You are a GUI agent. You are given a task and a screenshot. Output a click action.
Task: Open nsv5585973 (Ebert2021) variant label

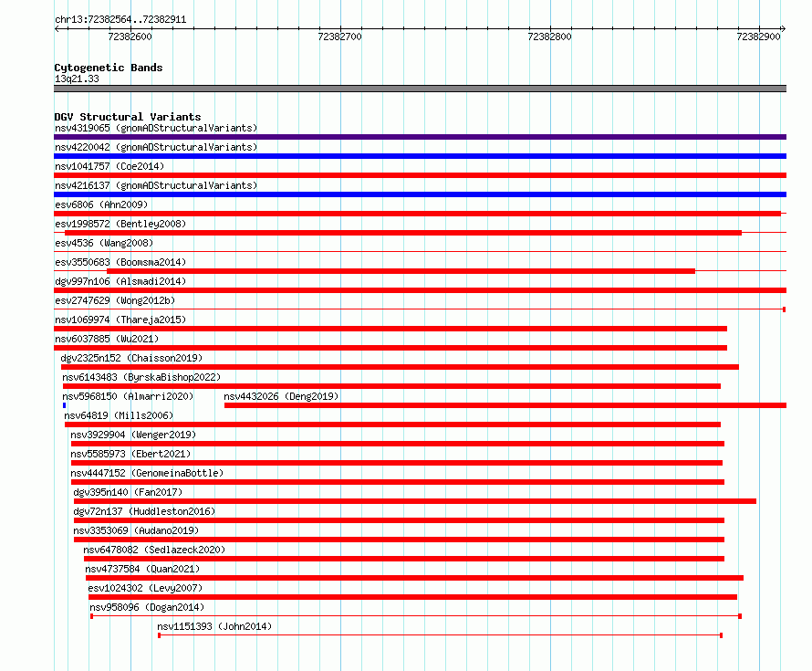[x=130, y=454]
